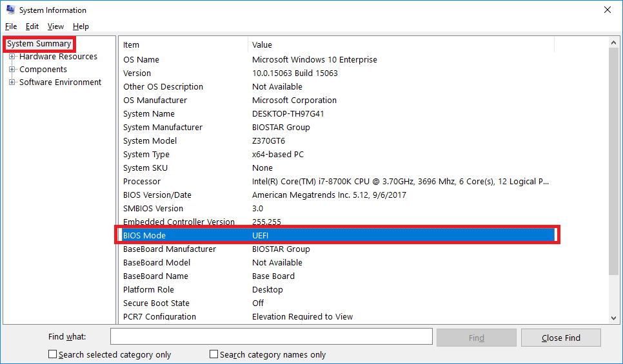Click the Desktop platform role value

[x=268, y=289]
